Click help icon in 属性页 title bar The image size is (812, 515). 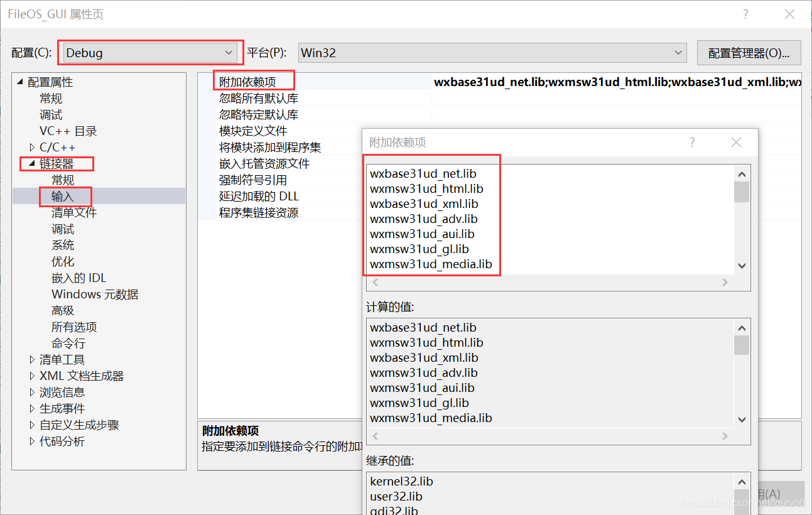[x=745, y=14]
